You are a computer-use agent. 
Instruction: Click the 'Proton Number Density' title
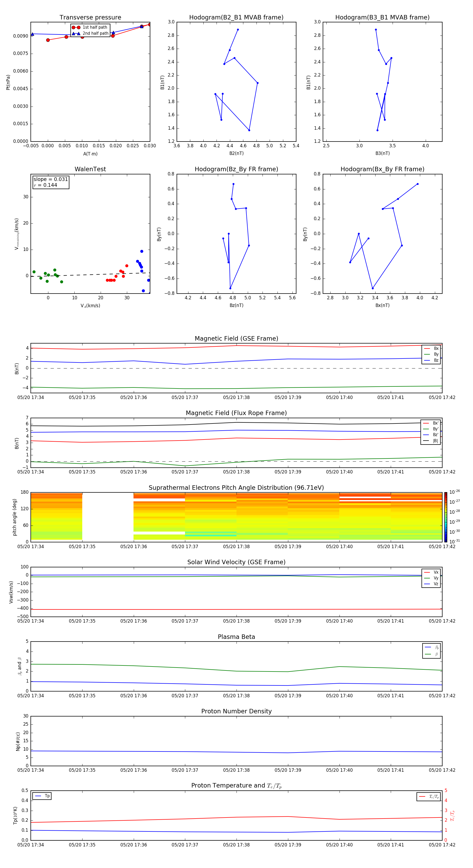click(x=236, y=711)
